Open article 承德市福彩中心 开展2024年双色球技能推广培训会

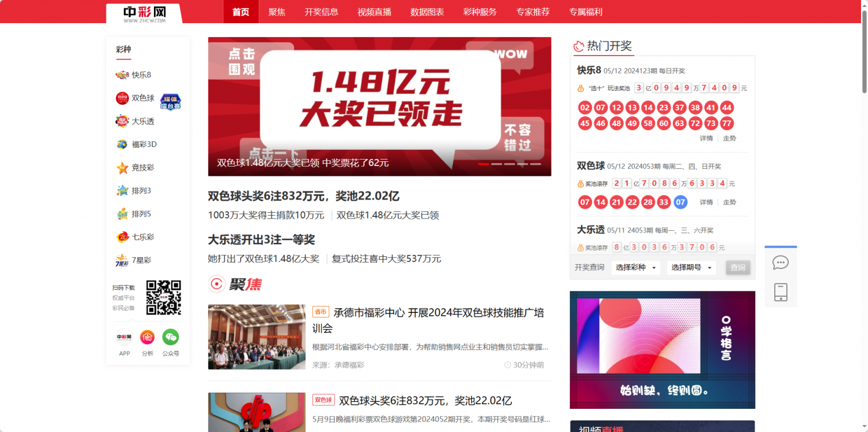pyautogui.click(x=429, y=320)
